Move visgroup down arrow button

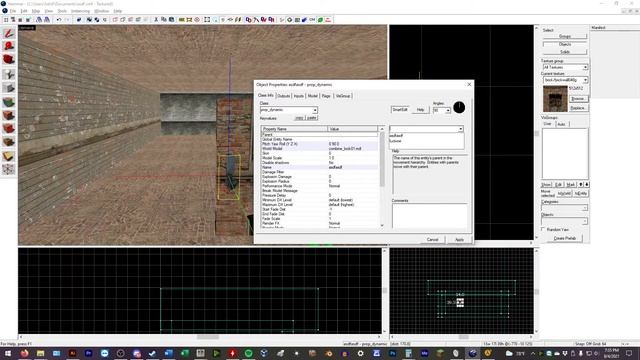click(x=587, y=185)
